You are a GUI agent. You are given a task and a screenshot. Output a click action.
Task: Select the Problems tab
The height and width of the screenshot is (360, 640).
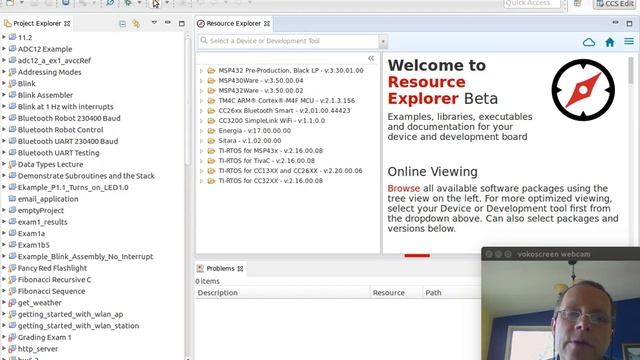[220, 268]
